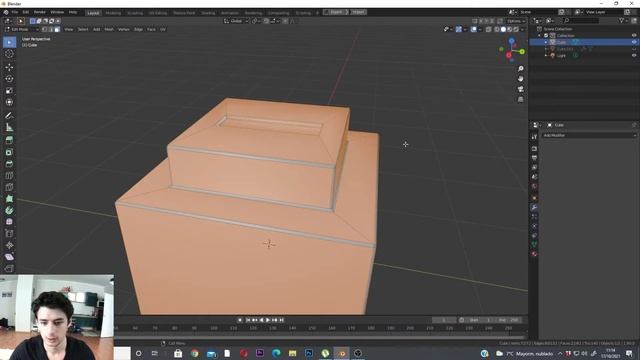Pick the Measure ruler tool
Image resolution: width=640 pixels, height=360 pixels.
coord(9,128)
